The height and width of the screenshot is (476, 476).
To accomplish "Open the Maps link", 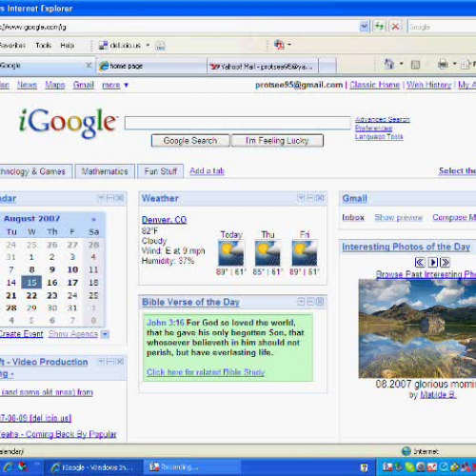I will pyautogui.click(x=55, y=85).
